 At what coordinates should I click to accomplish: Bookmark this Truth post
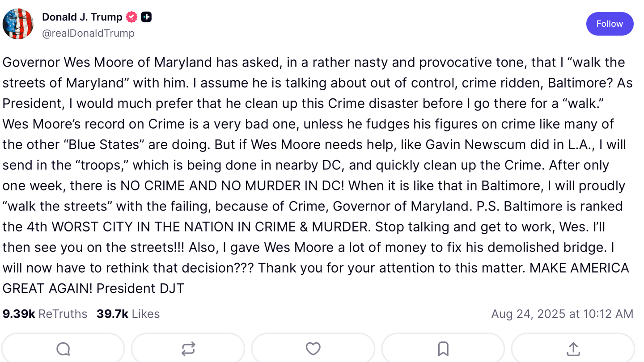[443, 349]
